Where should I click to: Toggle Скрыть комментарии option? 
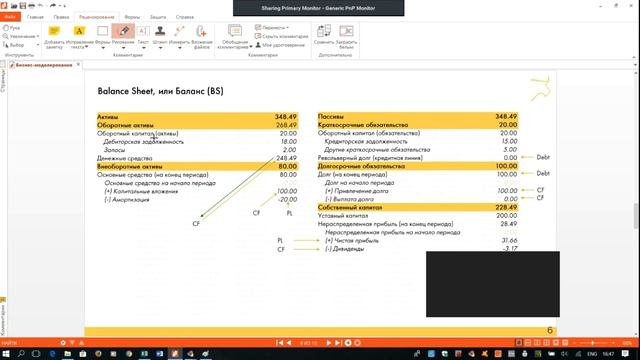click(282, 36)
